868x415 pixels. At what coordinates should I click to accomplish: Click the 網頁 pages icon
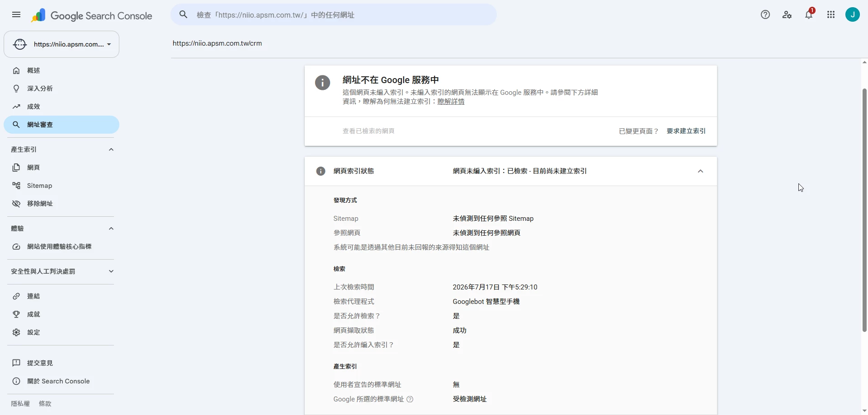[16, 168]
